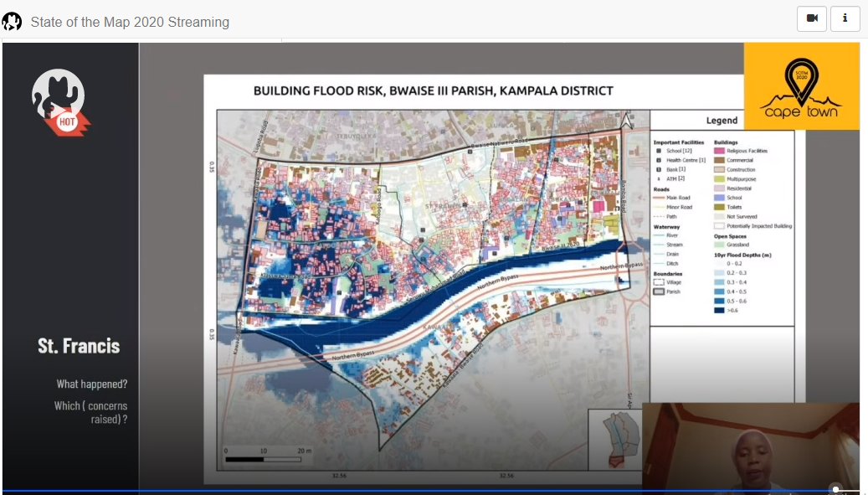Click the north arrow on the map
Screen dimensions: 868x495
(627, 120)
